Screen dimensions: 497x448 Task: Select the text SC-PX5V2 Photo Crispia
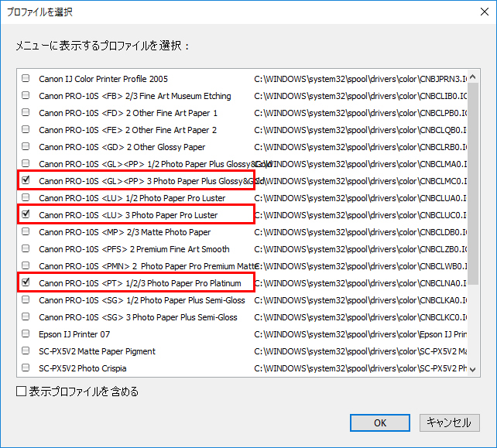tap(83, 368)
